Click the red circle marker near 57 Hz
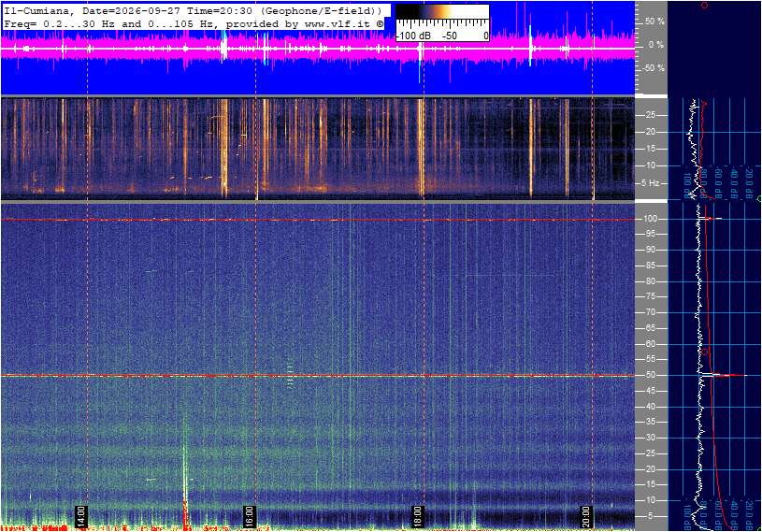This screenshot has height=532, width=762. pos(705,352)
